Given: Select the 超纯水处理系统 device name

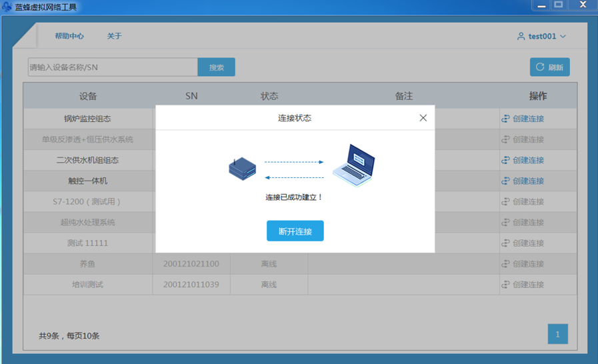Looking at the screenshot, I should pos(87,222).
